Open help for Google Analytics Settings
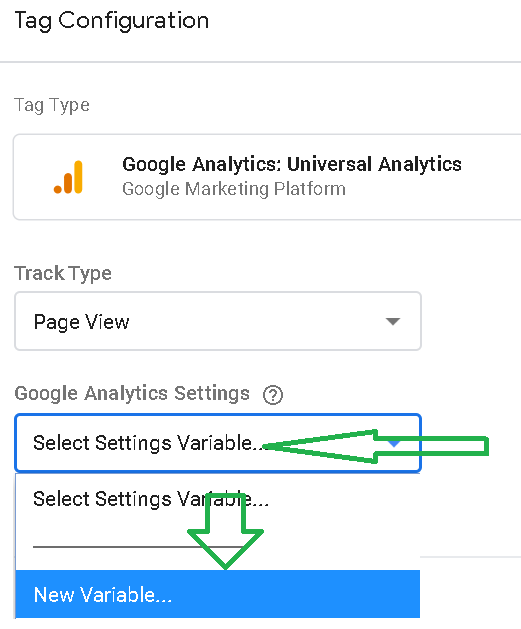The height and width of the screenshot is (629, 521). [x=273, y=395]
